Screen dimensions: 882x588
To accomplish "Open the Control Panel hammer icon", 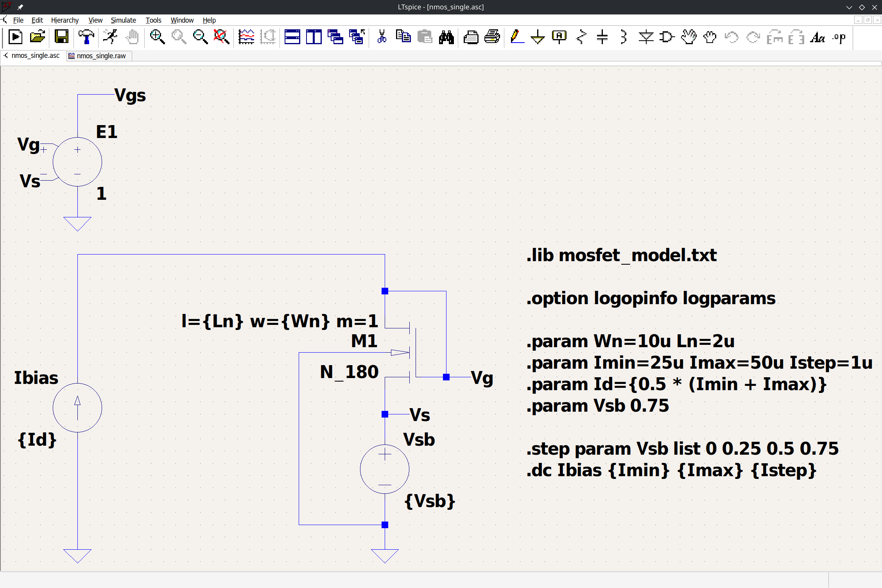I will pyautogui.click(x=86, y=37).
